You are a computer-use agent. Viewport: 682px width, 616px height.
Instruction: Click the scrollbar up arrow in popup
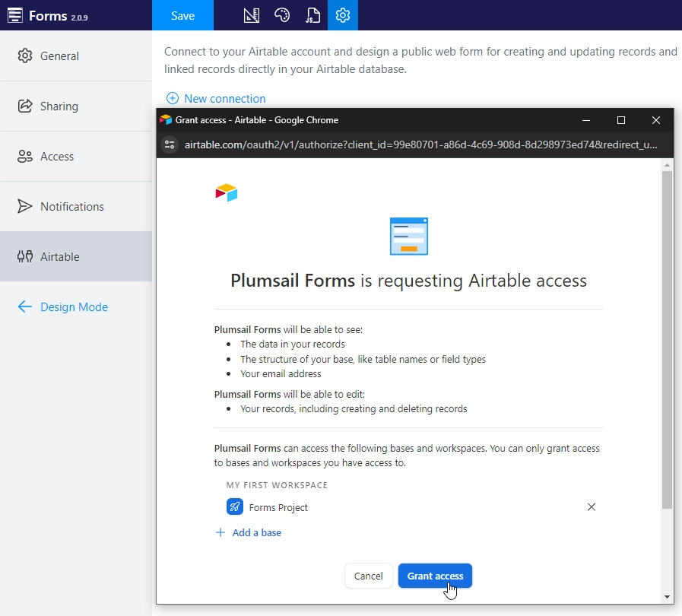click(667, 165)
